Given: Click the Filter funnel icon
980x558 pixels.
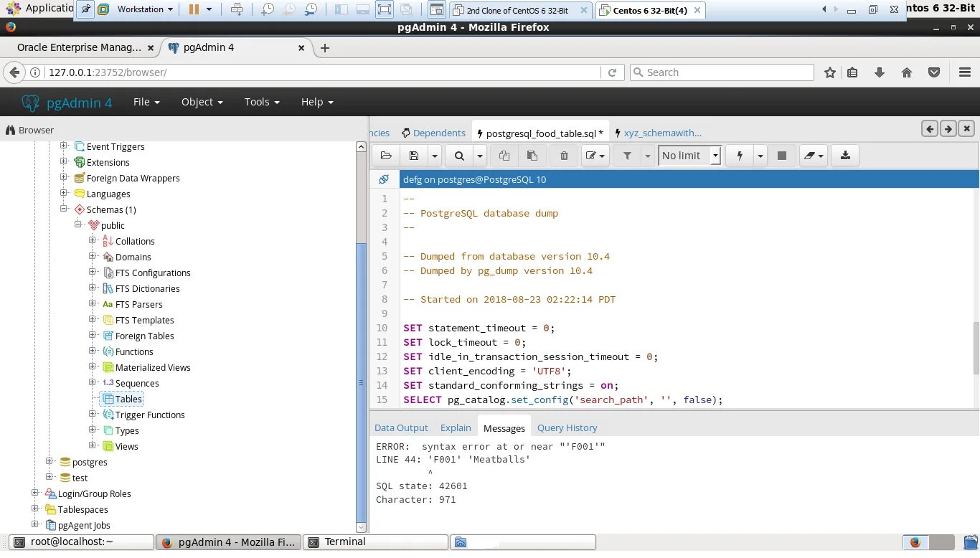Looking at the screenshot, I should tap(627, 156).
